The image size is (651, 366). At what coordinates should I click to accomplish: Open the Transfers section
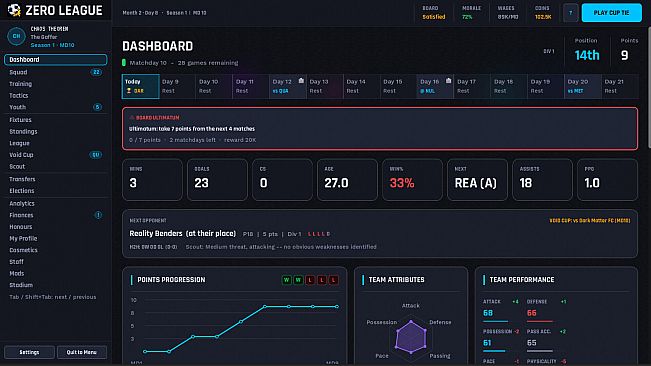[x=56, y=179]
